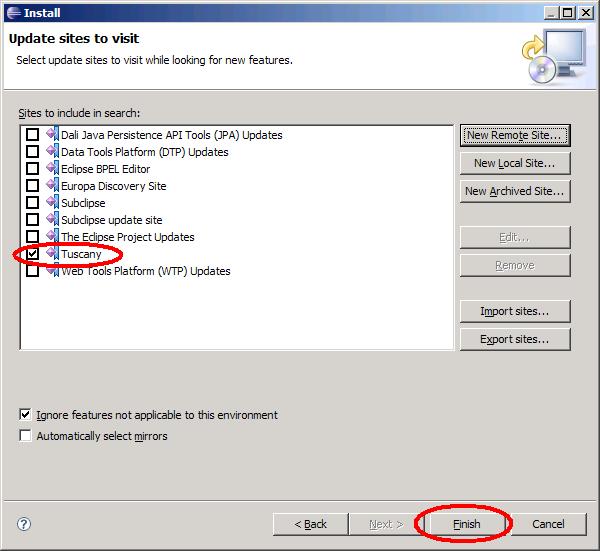Viewport: 600px width, 551px height.
Task: Check the Data Tools Platform (DTP) Updates checkbox
Action: 33,152
